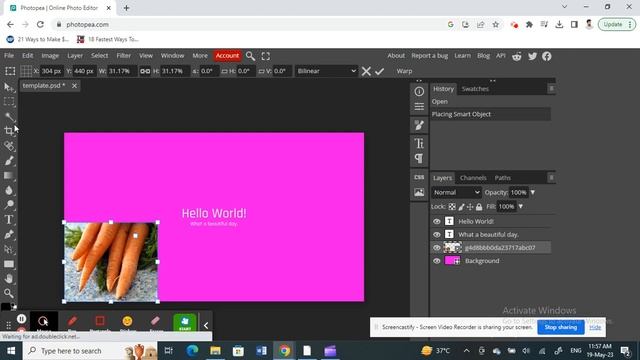The width and height of the screenshot is (640, 360).
Task: Click Stop sharing button
Action: click(561, 327)
